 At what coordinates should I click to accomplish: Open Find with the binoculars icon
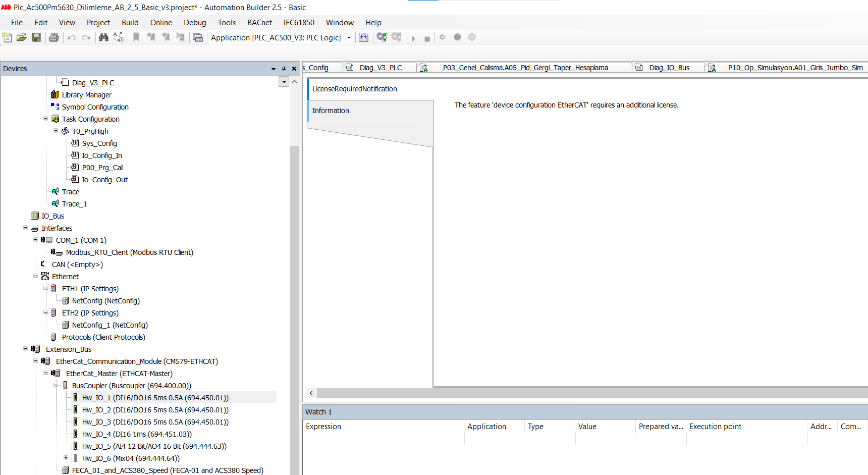[x=103, y=37]
